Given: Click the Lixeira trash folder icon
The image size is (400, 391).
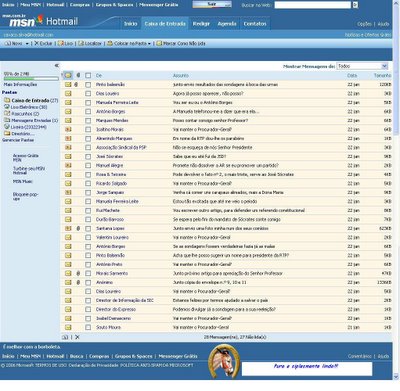Looking at the screenshot, I should pyautogui.click(x=7, y=127).
